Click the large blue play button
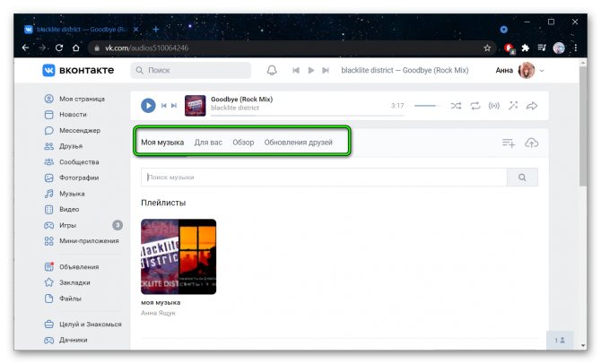The height and width of the screenshot is (364, 601). click(148, 106)
